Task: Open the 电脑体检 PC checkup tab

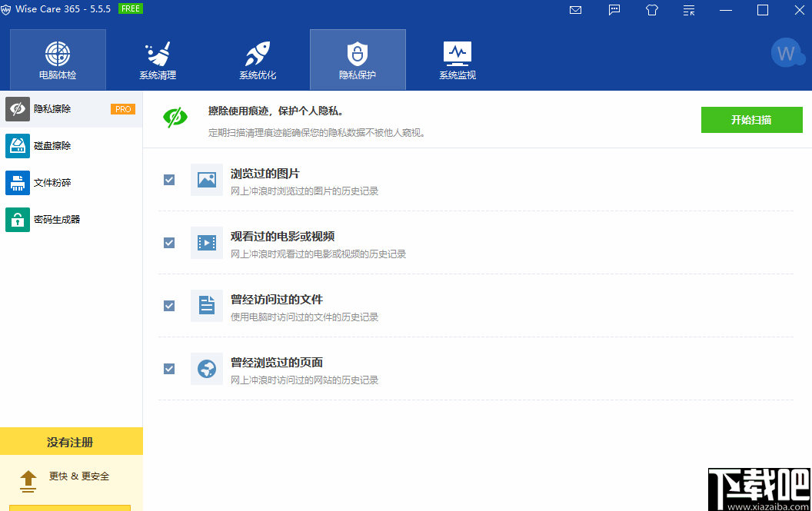Action: (58, 59)
